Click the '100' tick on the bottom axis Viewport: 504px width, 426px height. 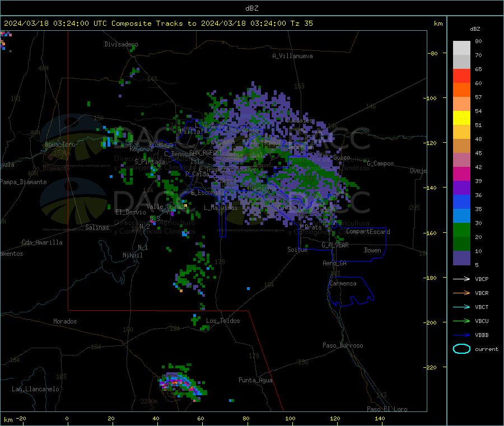pos(290,419)
